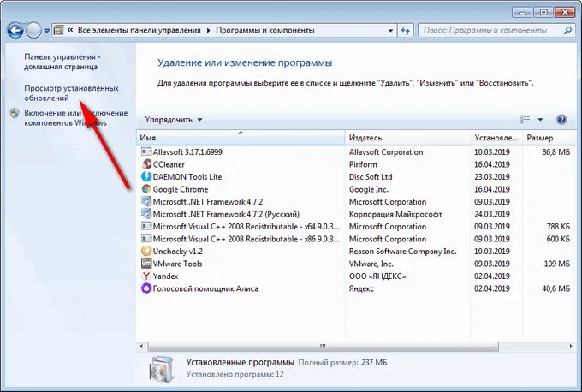Image resolution: width=582 pixels, height=392 pixels.
Task: Click the blue help question mark icon
Action: (561, 120)
